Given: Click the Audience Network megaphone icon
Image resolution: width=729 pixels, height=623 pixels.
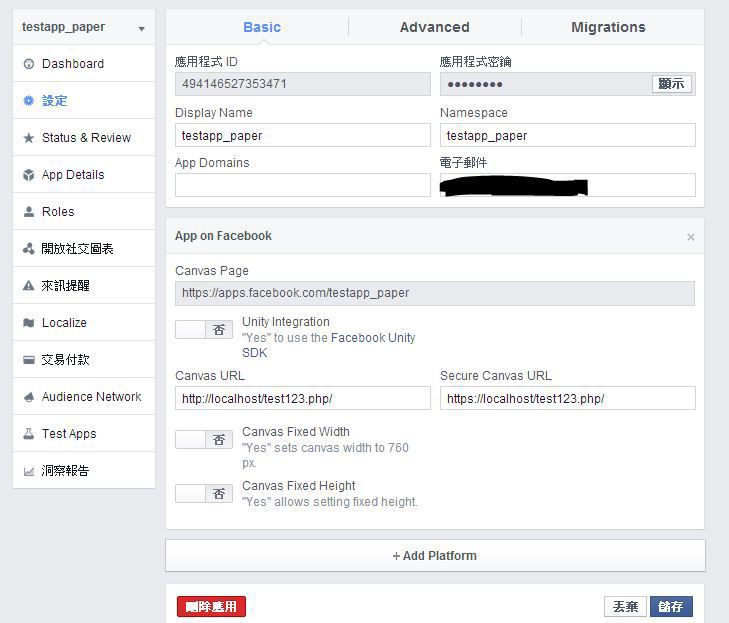Looking at the screenshot, I should [x=29, y=397].
